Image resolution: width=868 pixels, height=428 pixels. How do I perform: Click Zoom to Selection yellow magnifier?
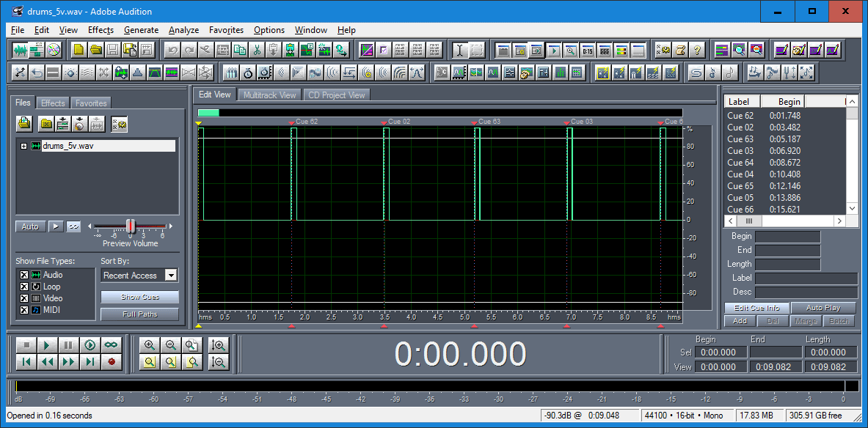[149, 362]
